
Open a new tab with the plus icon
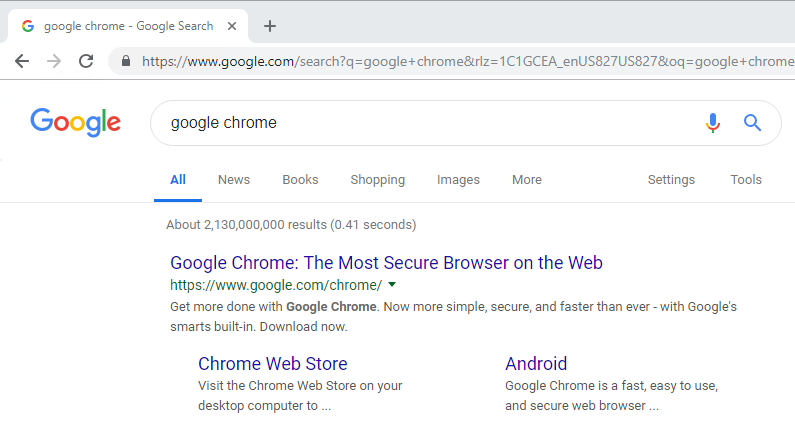270,26
